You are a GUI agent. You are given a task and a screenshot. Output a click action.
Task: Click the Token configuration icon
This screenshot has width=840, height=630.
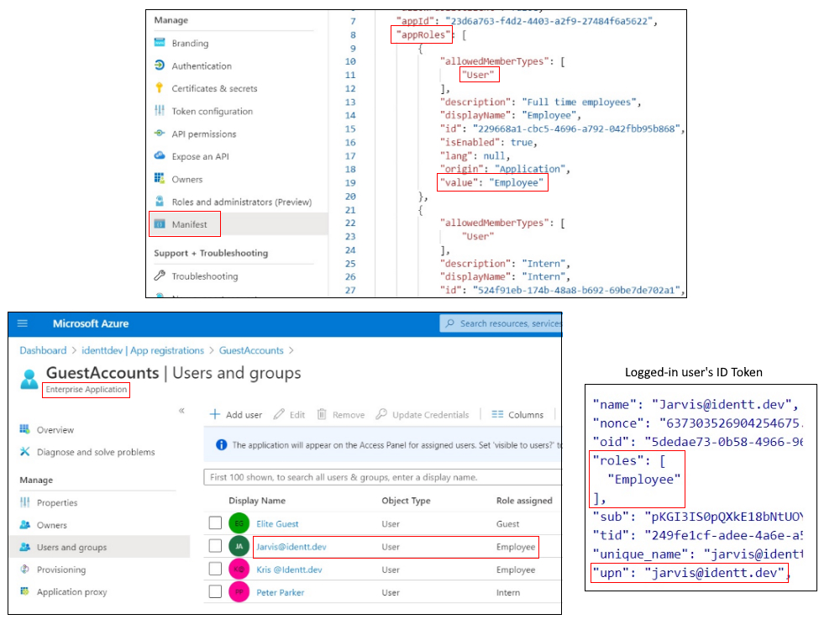160,110
